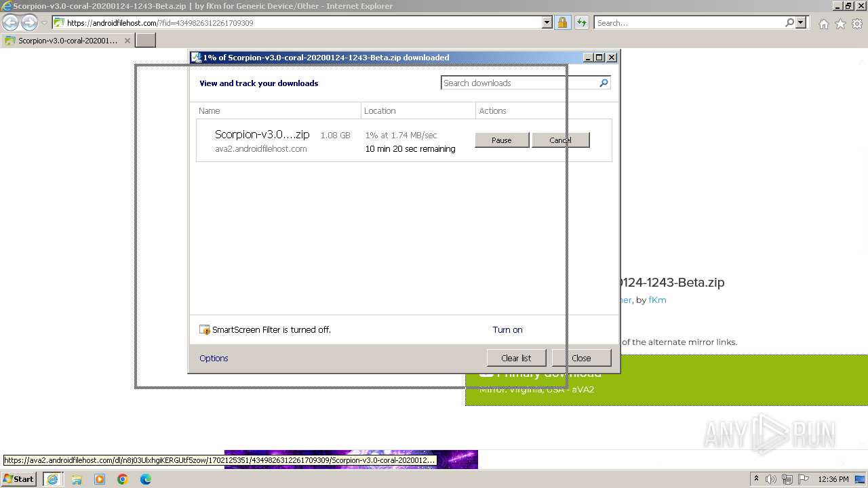Select the Scorpion-v3.0-coral tab
The height and width of the screenshot is (488, 868).
[x=67, y=41]
